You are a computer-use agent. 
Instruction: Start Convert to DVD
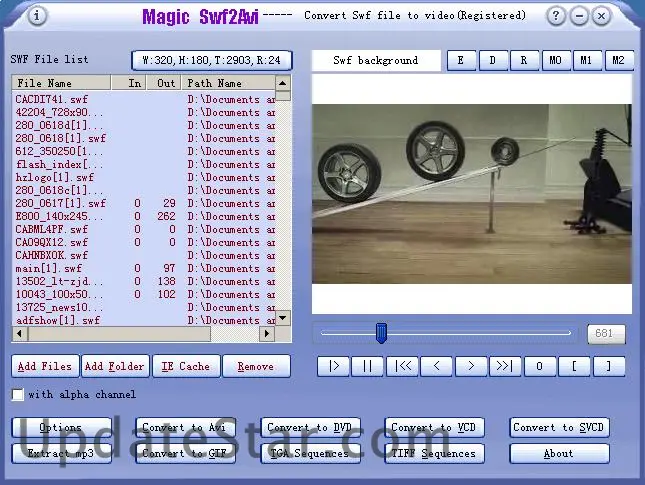tap(311, 428)
